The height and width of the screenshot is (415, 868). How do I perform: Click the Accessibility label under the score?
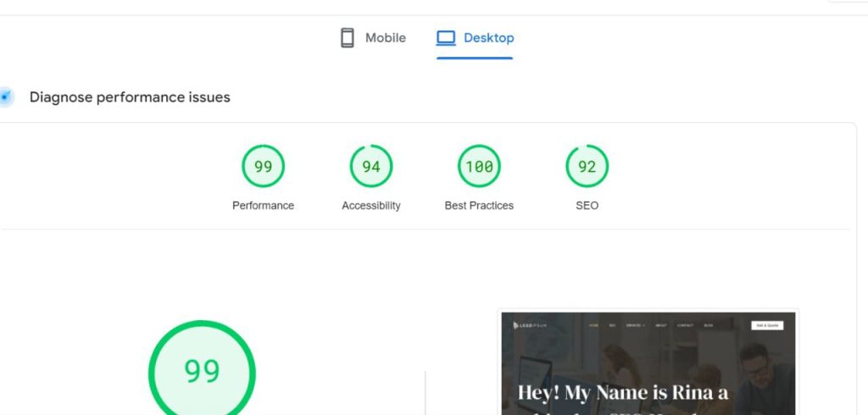370,206
